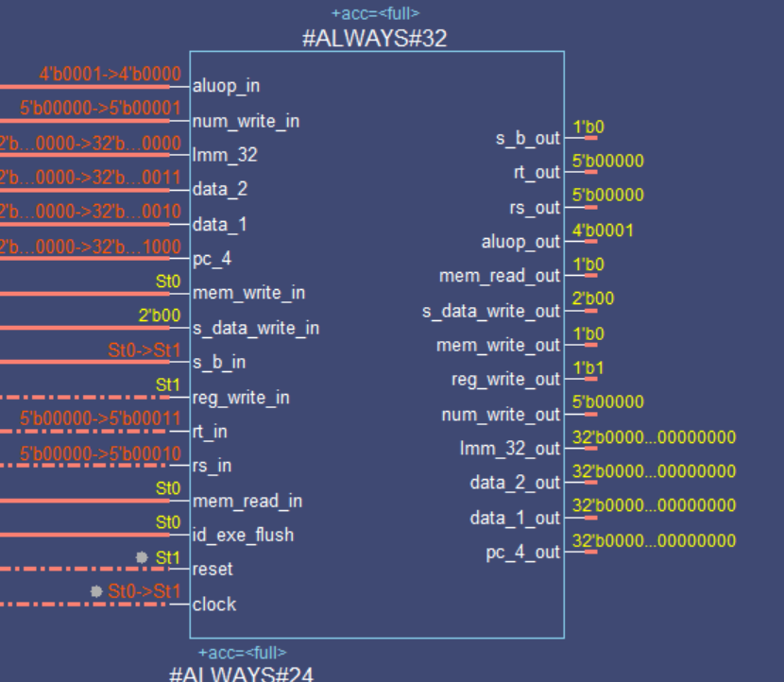Screen dimensions: 784x682
Task: Click the 32'b...1000 value on pc_4 input
Action: [91, 247]
